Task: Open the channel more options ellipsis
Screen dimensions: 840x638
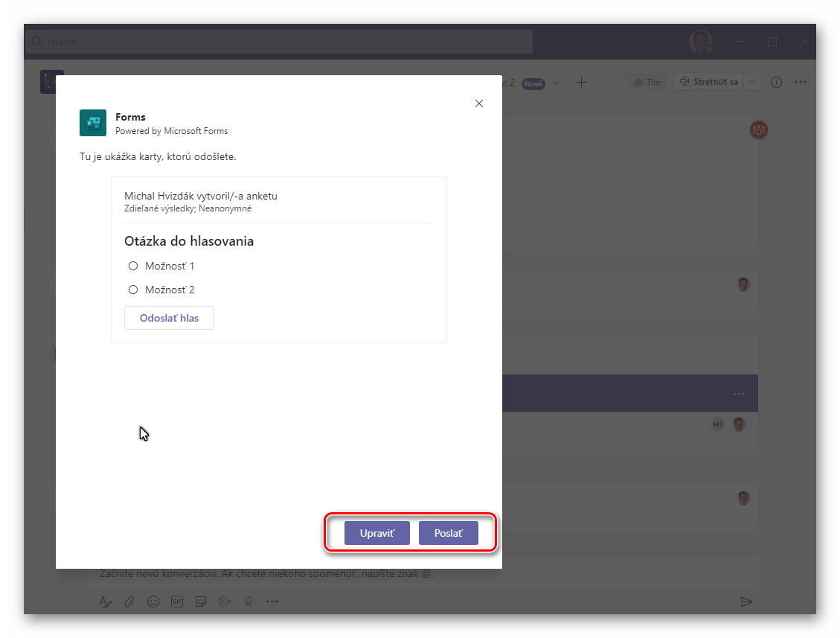Action: pos(801,83)
